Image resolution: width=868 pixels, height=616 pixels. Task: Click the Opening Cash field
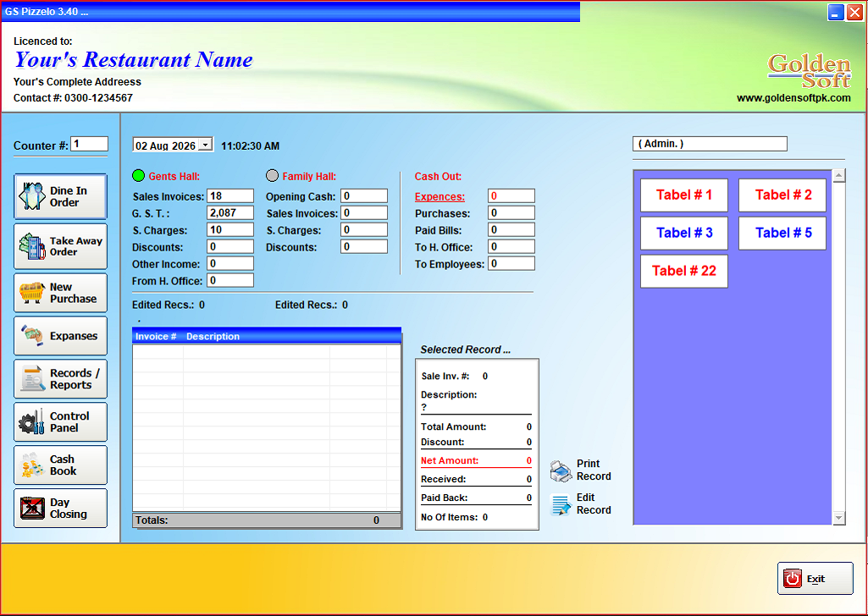pos(364,195)
